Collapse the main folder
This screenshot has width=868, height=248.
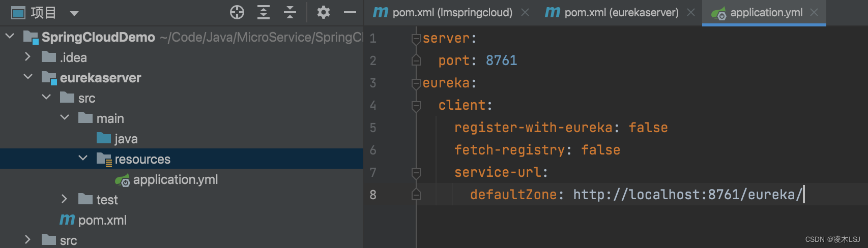click(65, 117)
